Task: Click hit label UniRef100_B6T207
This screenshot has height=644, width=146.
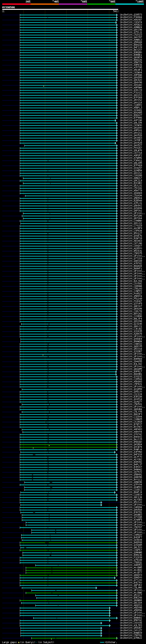Action: (x=131, y=50)
